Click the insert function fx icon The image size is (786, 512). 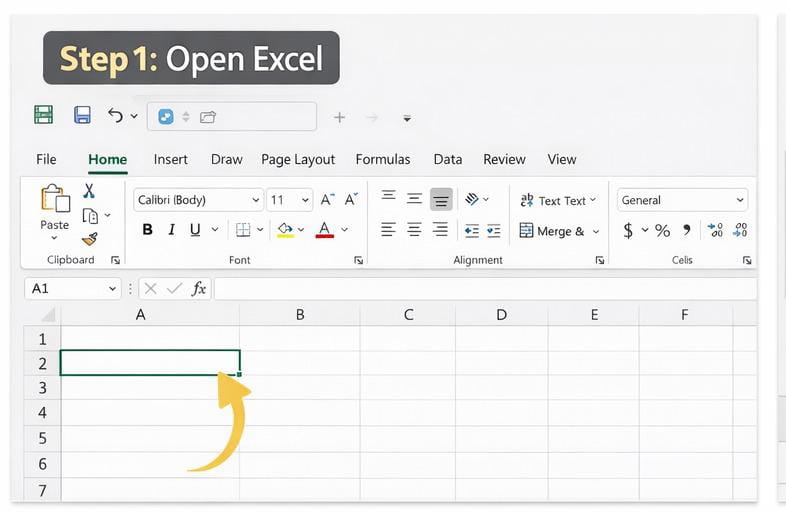(x=199, y=288)
